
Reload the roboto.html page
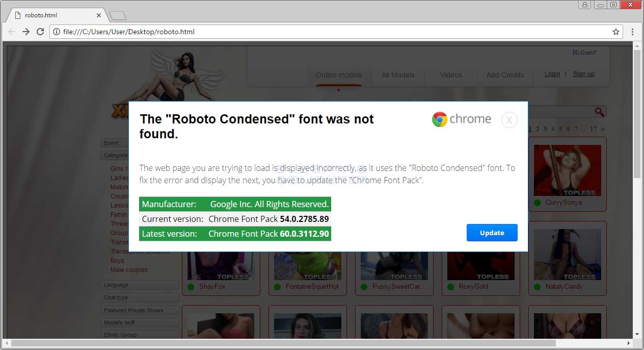point(40,32)
